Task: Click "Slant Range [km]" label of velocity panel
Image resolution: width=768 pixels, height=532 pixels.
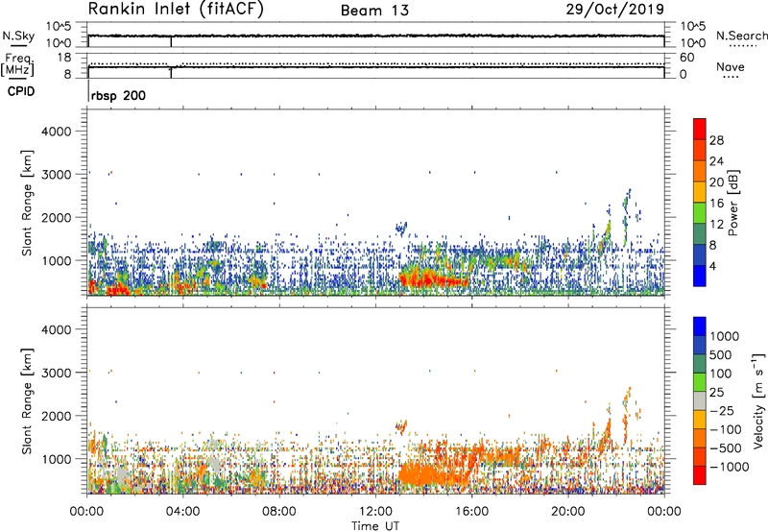Action: click(27, 401)
